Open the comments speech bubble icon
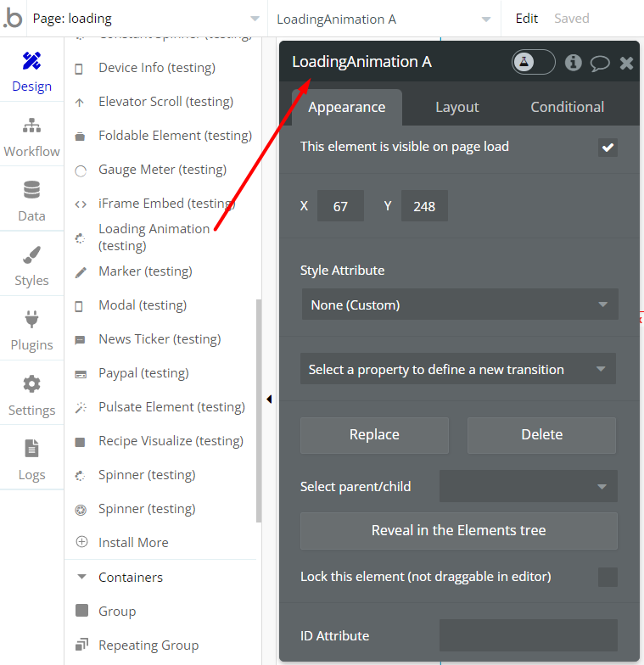This screenshot has height=665, width=644. [x=600, y=63]
